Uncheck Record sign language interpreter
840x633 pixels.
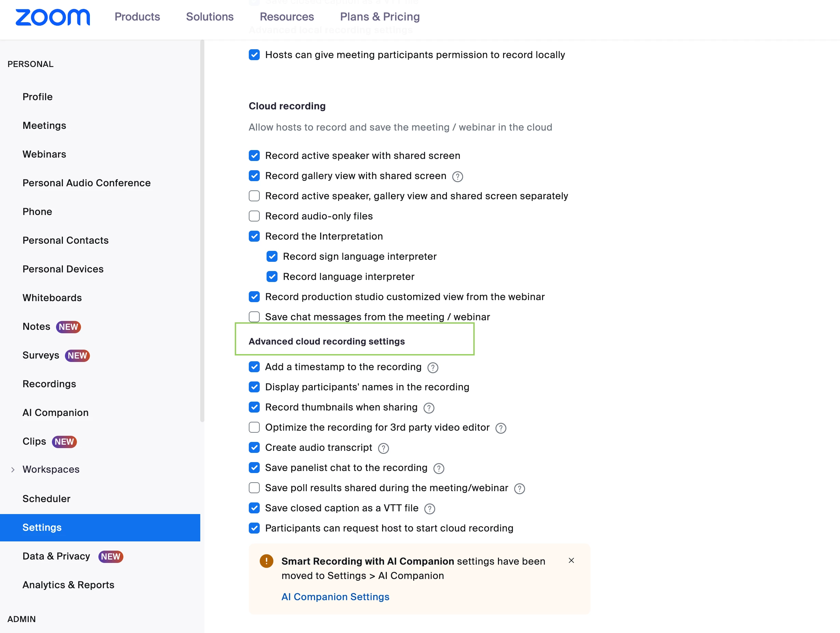coord(272,256)
